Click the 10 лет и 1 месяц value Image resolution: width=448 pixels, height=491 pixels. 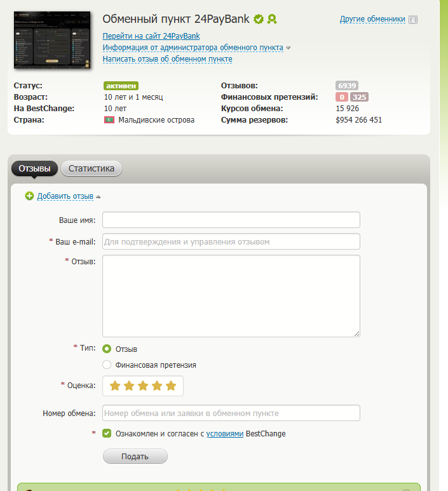click(133, 97)
